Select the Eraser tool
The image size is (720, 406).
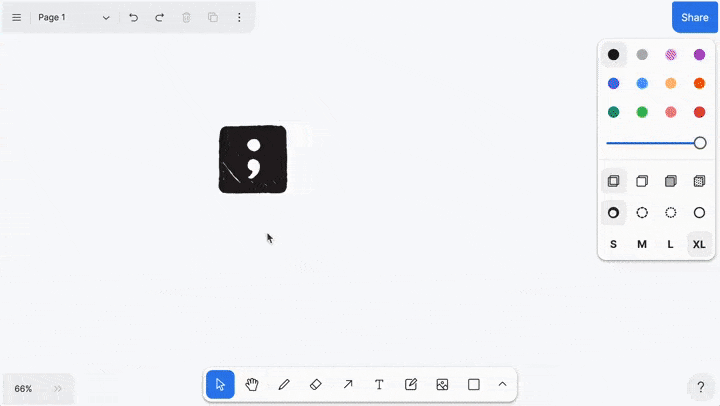point(316,384)
